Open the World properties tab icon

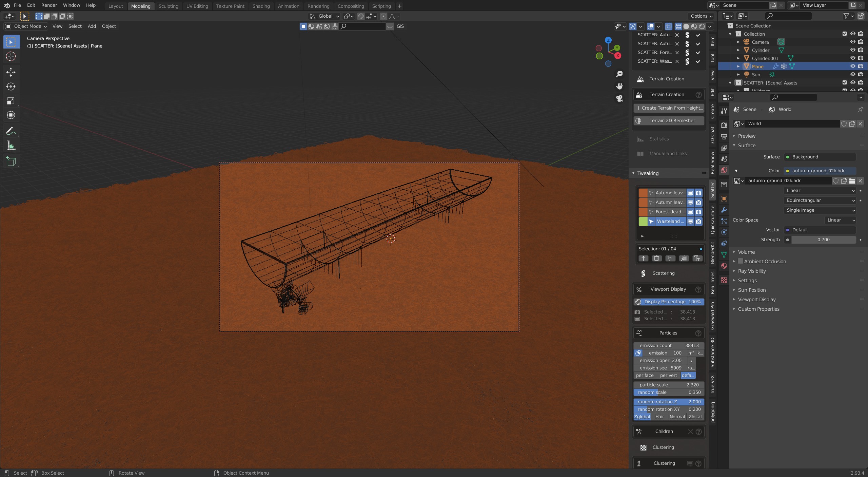[x=724, y=170]
